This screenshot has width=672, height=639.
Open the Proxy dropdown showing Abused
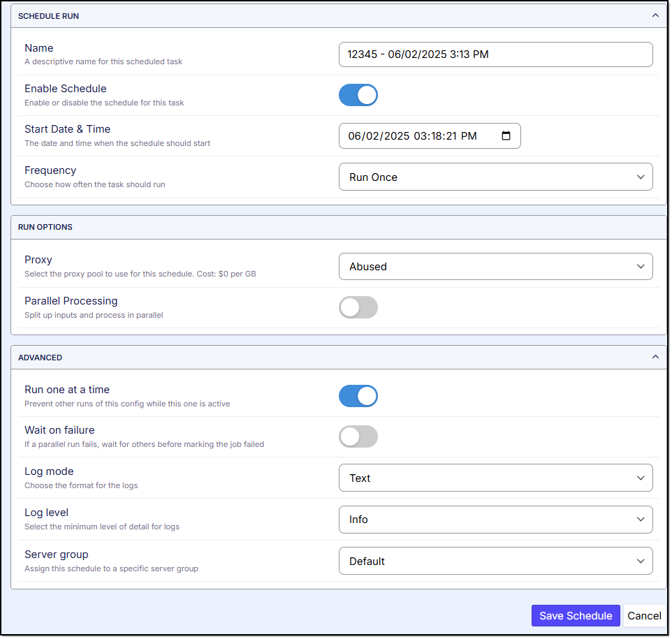click(x=495, y=267)
